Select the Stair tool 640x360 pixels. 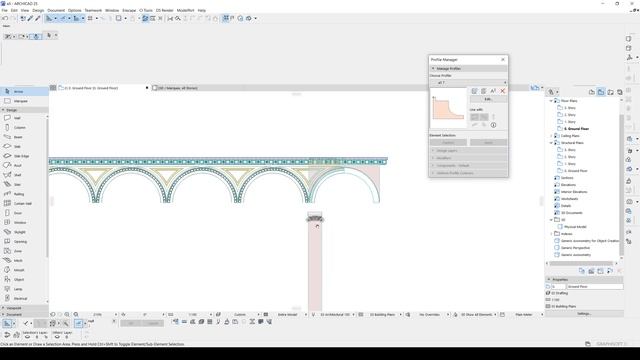[x=23, y=184]
